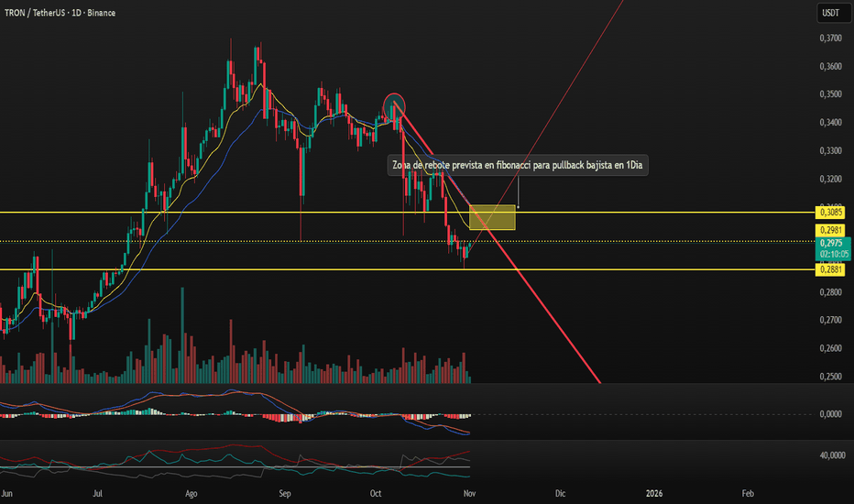Click the Feb time axis label
Screen dimensions: 854x504
(748, 494)
